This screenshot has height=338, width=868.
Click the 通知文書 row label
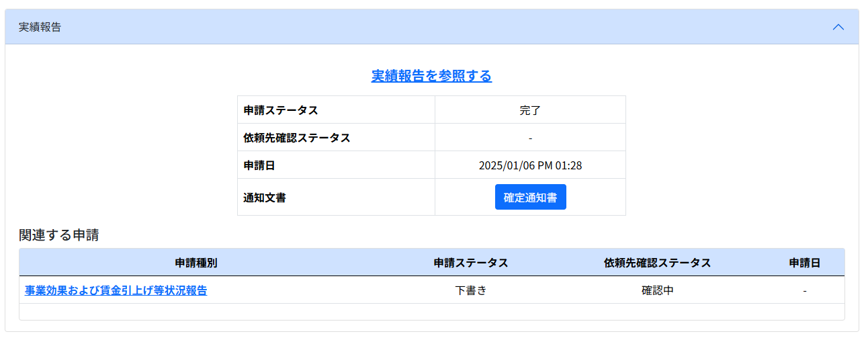265,198
